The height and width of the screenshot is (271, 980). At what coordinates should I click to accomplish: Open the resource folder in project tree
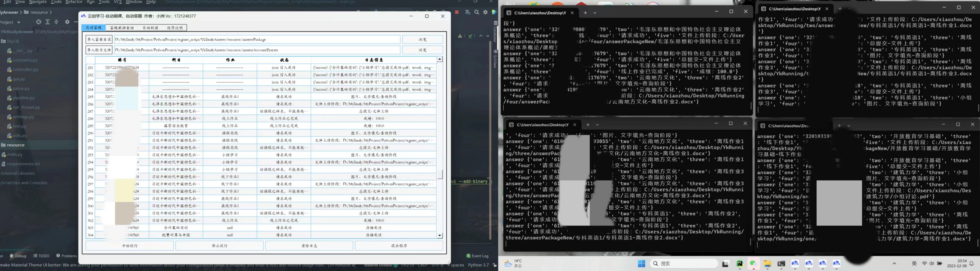tap(15, 145)
